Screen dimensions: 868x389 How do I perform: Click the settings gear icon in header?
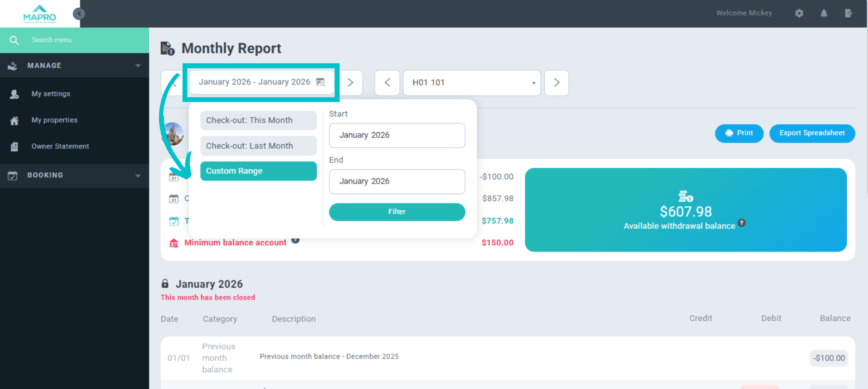click(799, 13)
